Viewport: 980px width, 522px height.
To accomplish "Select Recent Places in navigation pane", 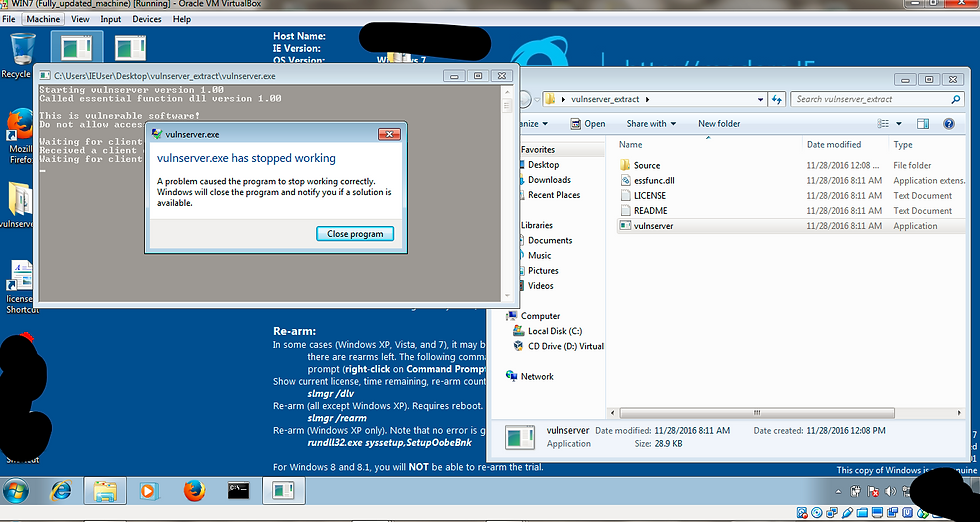I will coord(554,195).
